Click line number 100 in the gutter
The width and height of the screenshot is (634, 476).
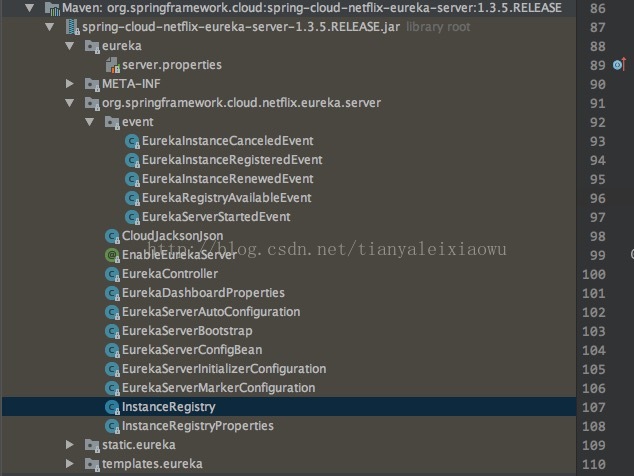[x=594, y=274]
